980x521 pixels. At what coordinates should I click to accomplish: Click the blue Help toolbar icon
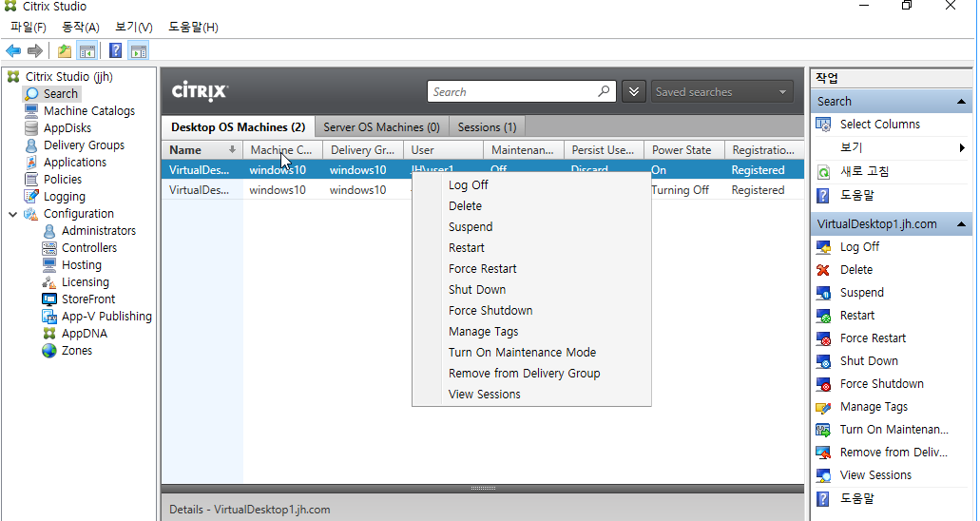[116, 50]
